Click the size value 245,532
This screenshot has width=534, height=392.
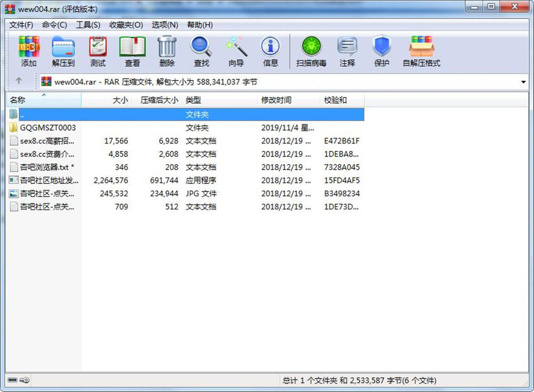114,194
